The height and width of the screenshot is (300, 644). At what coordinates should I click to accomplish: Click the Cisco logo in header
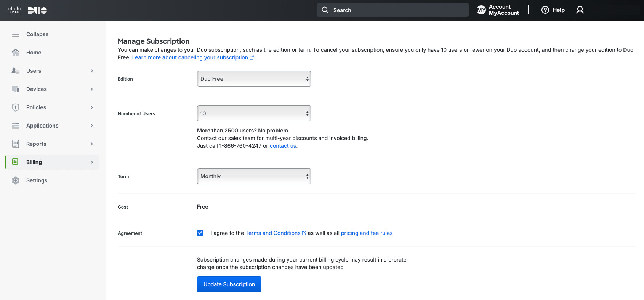[x=14, y=10]
